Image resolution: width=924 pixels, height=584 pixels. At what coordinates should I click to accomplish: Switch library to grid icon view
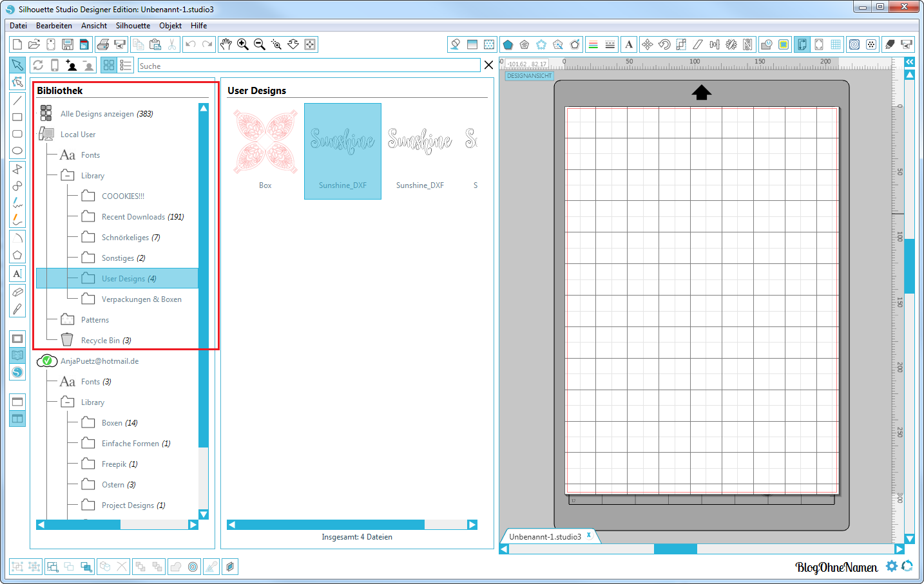pyautogui.click(x=109, y=66)
